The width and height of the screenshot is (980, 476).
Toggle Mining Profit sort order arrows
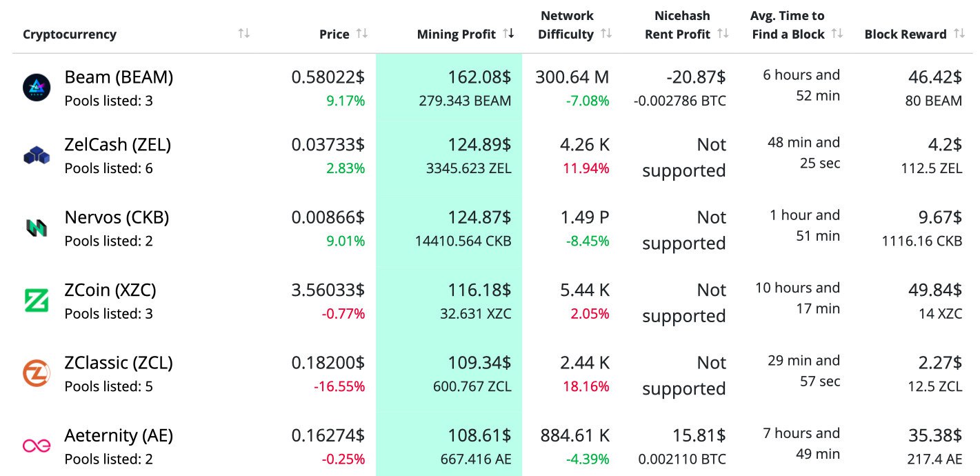click(508, 34)
